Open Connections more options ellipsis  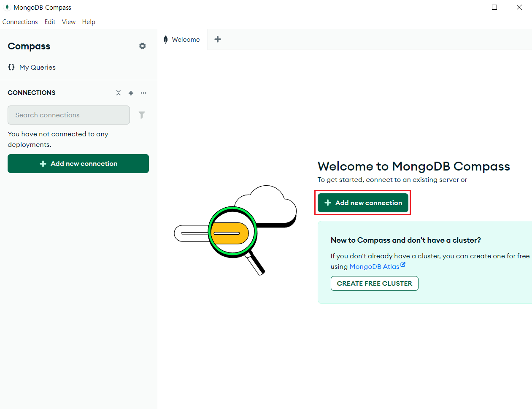pos(144,93)
